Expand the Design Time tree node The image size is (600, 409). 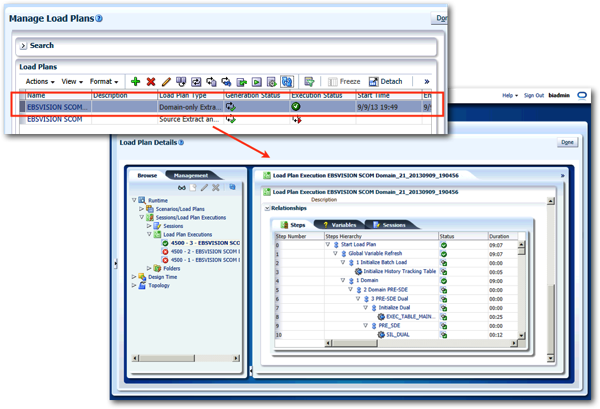coord(134,277)
